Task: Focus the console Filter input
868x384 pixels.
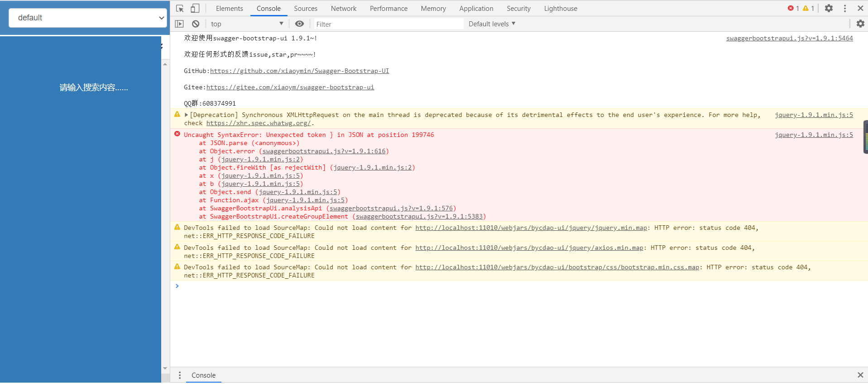Action: (x=388, y=24)
